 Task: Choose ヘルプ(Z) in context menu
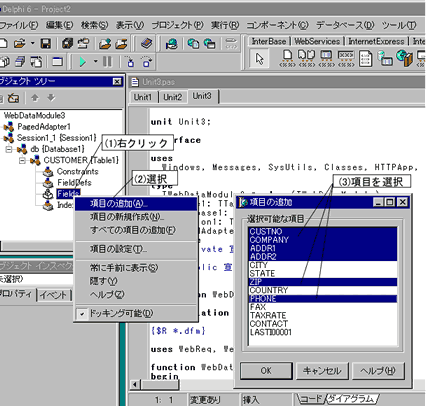click(x=136, y=295)
